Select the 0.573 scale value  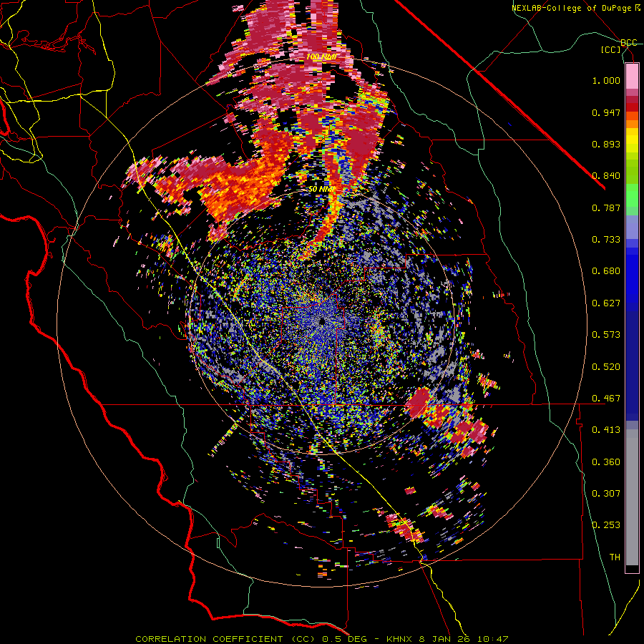pos(606,335)
